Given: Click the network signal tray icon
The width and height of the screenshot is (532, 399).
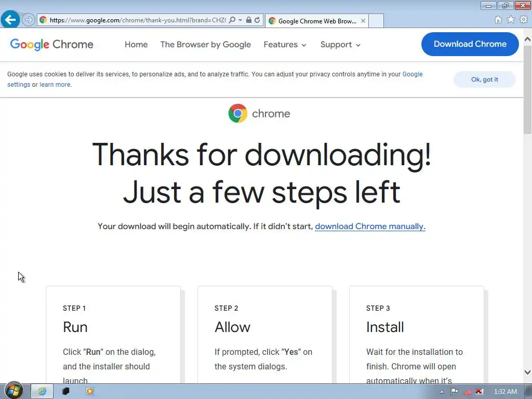Looking at the screenshot, I should point(467,392).
